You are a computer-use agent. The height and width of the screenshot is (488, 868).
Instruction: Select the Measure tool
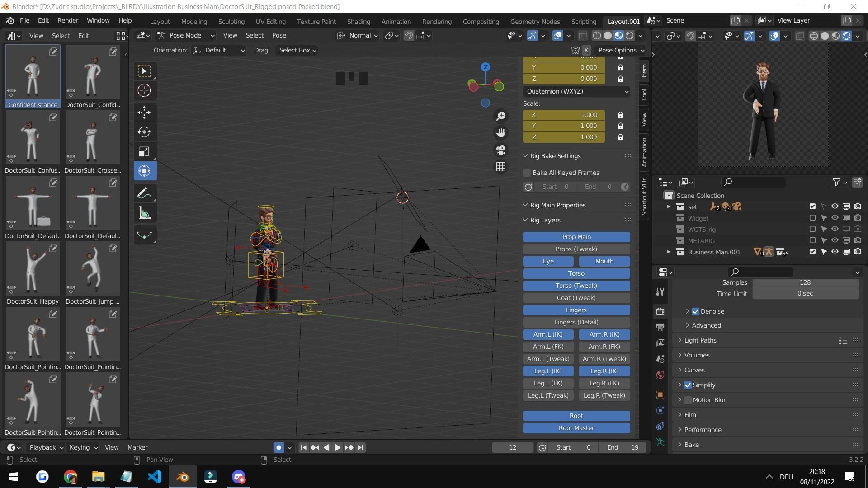point(144,213)
